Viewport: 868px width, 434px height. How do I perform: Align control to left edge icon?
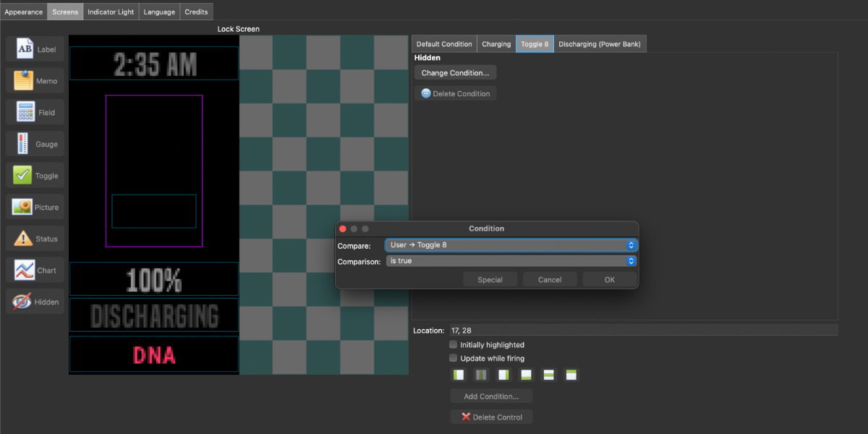(x=459, y=375)
